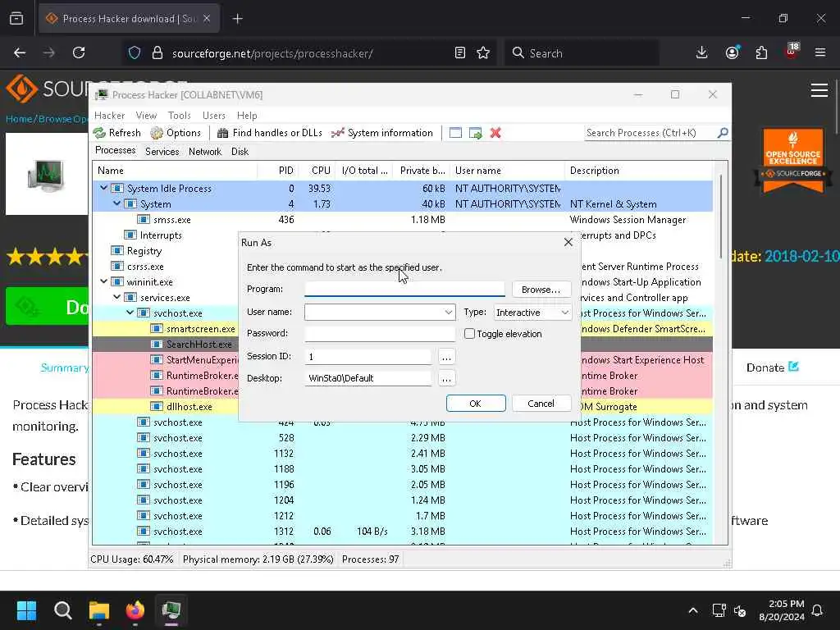Open System information graph icon
The width and height of the screenshot is (840, 630).
337,133
